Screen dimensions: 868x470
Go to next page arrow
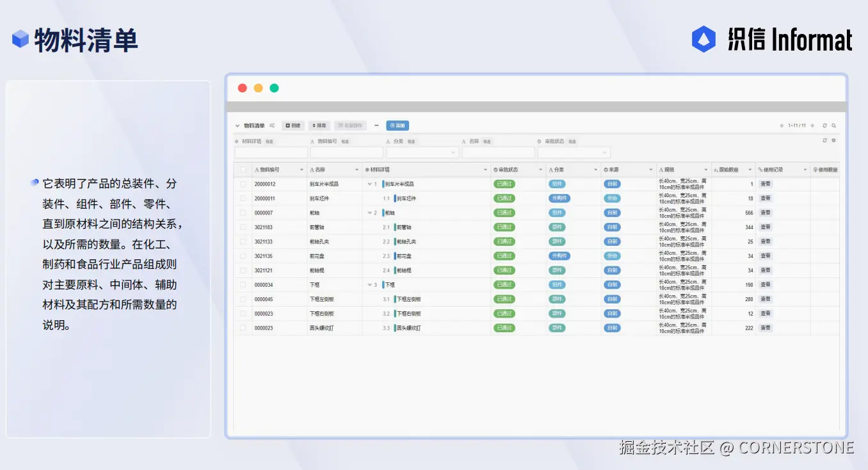pos(813,126)
